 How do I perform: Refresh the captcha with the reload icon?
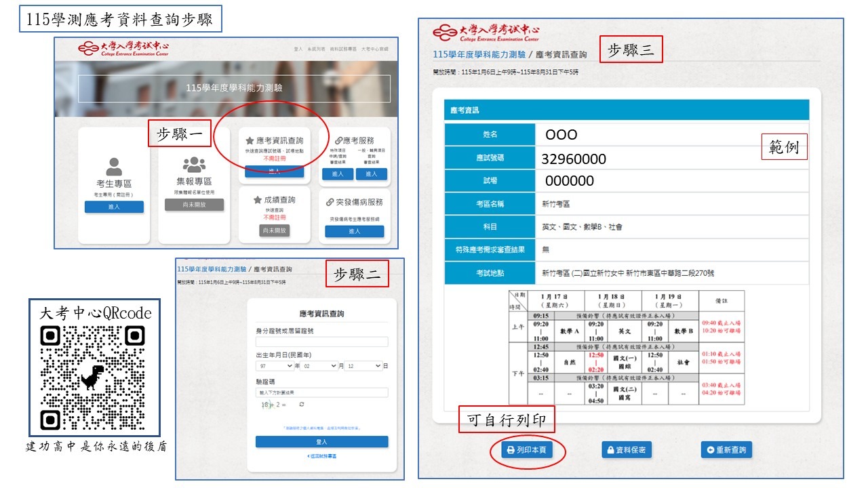point(302,405)
